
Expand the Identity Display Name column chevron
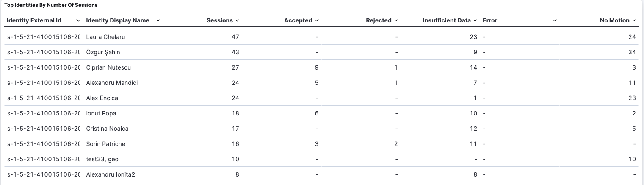158,20
